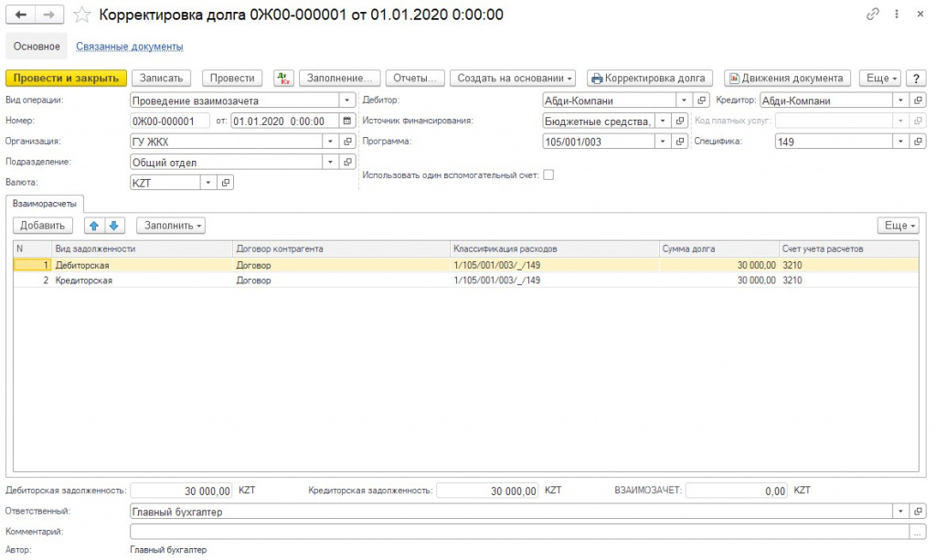Move row down with blue arrow
This screenshot has width=936, height=560.
pos(113,226)
